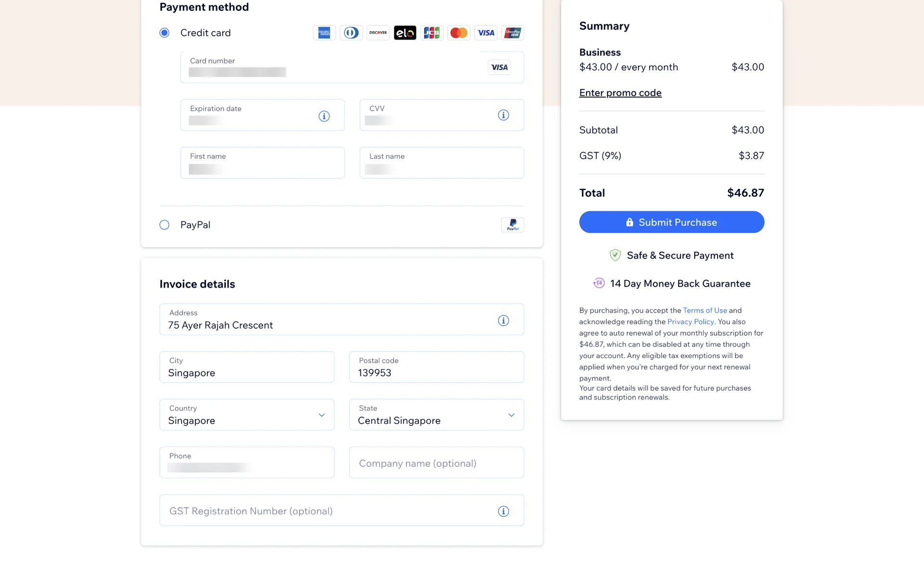Click the UnionPay card icon
The image size is (924, 578).
coord(513,33)
